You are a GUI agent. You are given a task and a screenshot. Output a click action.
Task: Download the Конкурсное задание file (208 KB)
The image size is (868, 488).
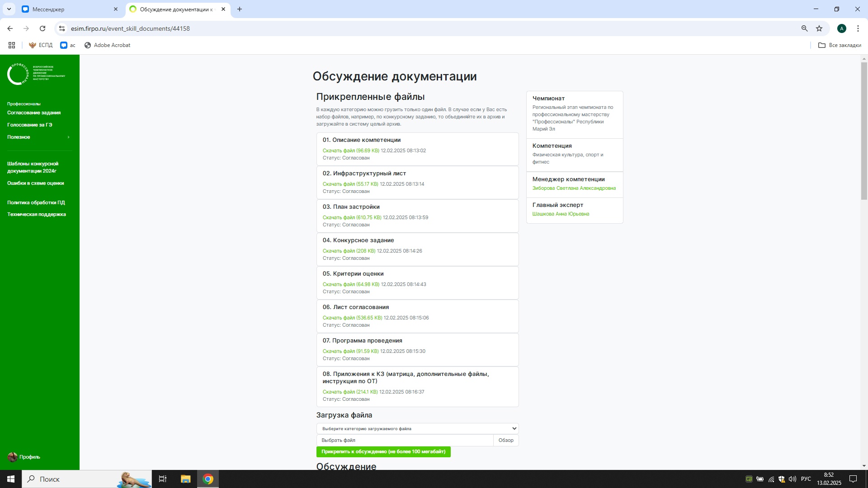point(349,251)
